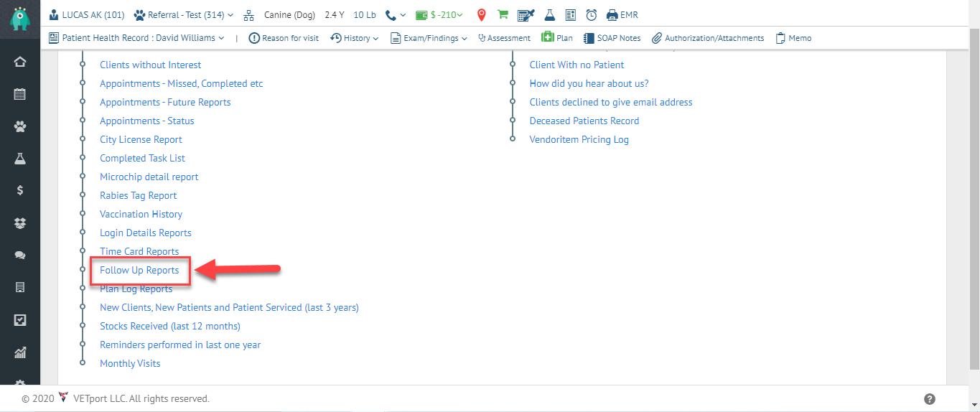Open Appointments - Future Reports
This screenshot has height=412, width=980.
165,102
